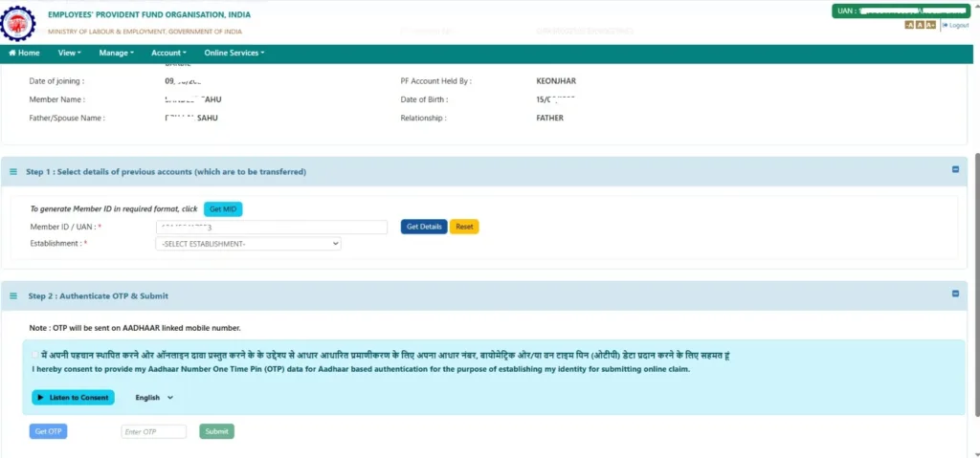
Task: Click the Step 1 heading text
Action: [x=166, y=172]
